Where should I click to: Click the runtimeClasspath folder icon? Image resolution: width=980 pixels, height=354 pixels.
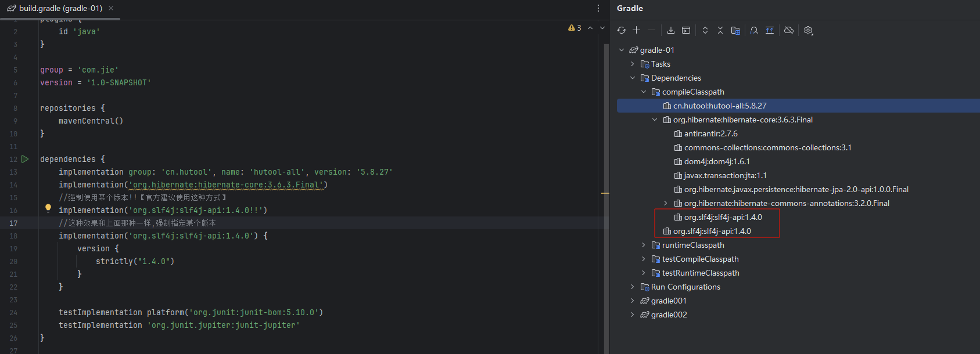point(656,245)
